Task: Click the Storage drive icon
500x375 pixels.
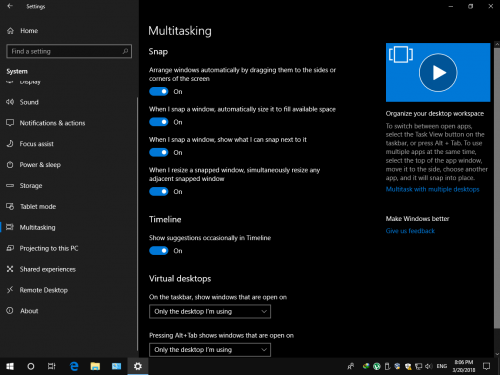Action: (x=10, y=185)
